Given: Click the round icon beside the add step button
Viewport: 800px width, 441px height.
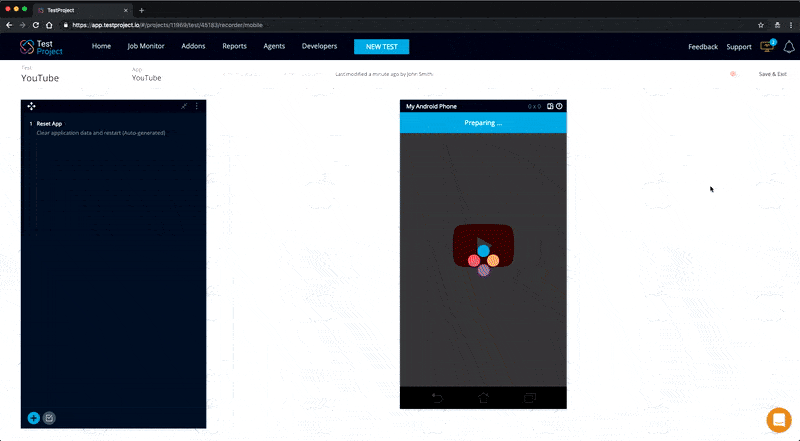Looking at the screenshot, I should (x=49, y=418).
